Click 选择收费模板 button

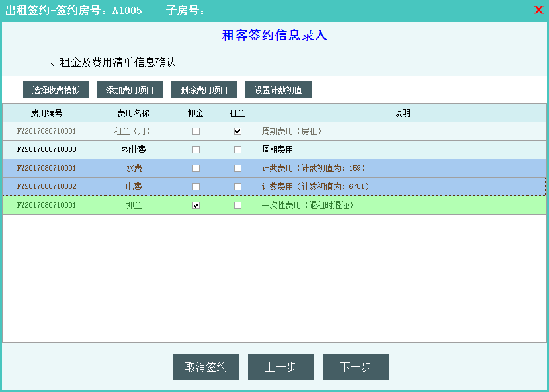tap(56, 90)
